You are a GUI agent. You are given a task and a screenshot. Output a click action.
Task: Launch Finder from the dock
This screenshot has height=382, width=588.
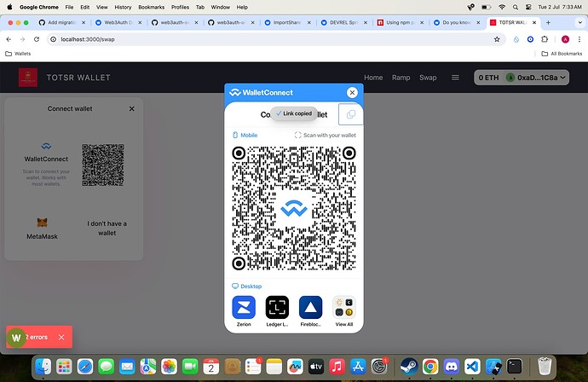[43, 367]
